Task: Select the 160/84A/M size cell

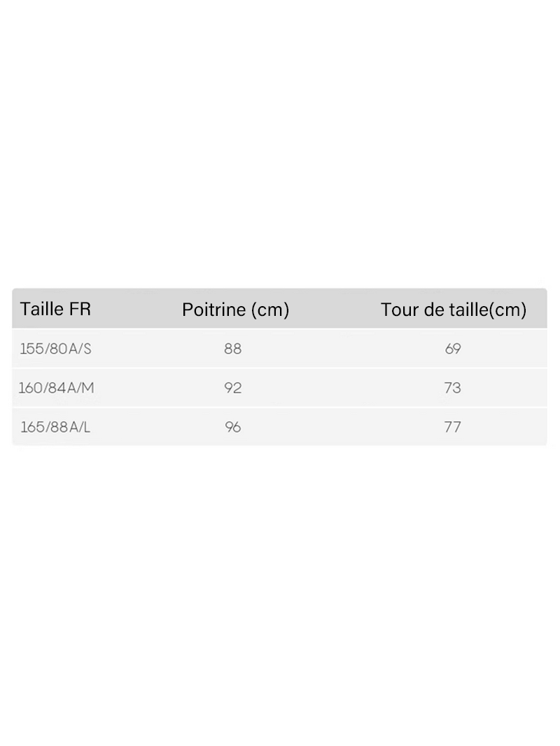Action: (x=56, y=388)
